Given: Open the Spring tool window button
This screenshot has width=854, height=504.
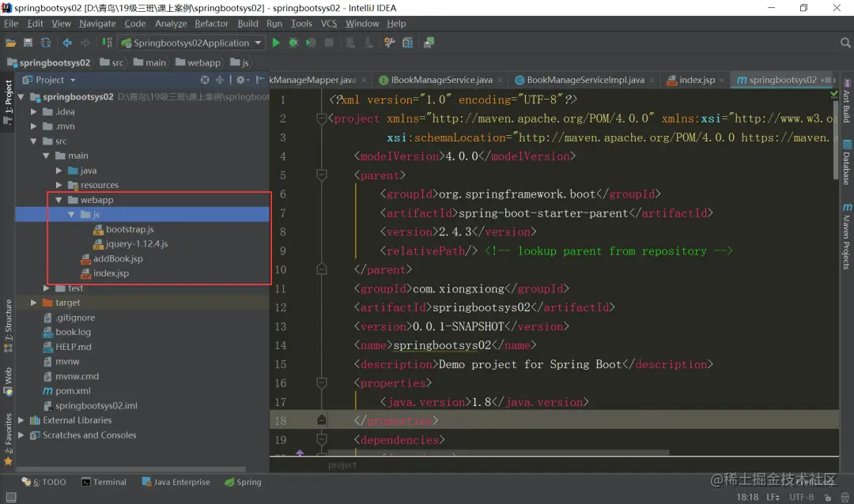Looking at the screenshot, I should [243, 482].
